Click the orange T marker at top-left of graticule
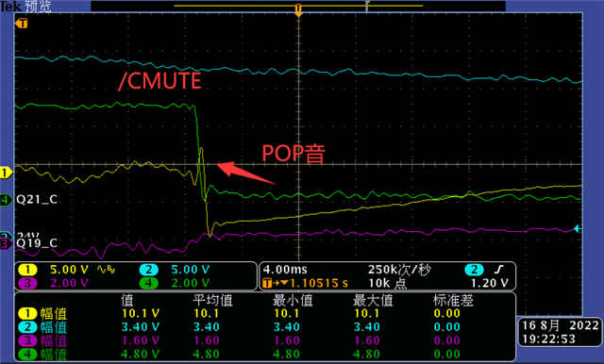Image resolution: width=604 pixels, height=364 pixels. click(x=22, y=24)
